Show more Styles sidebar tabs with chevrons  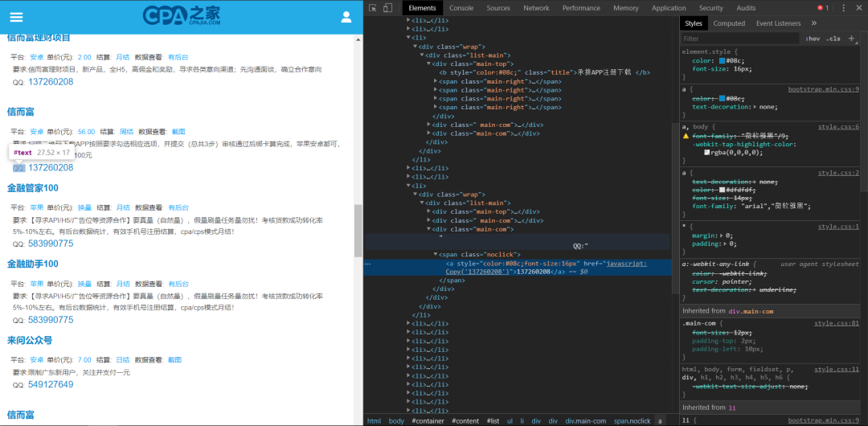[x=813, y=23]
